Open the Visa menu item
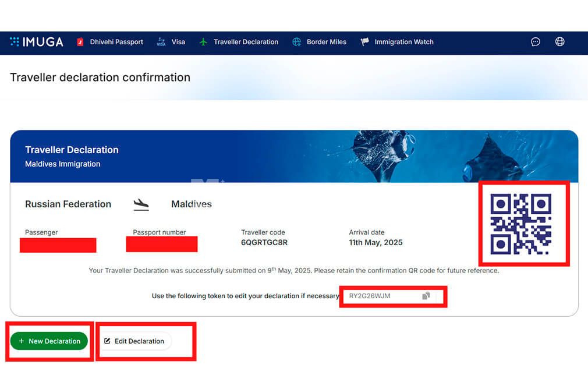The width and height of the screenshot is (588, 389). pyautogui.click(x=178, y=42)
